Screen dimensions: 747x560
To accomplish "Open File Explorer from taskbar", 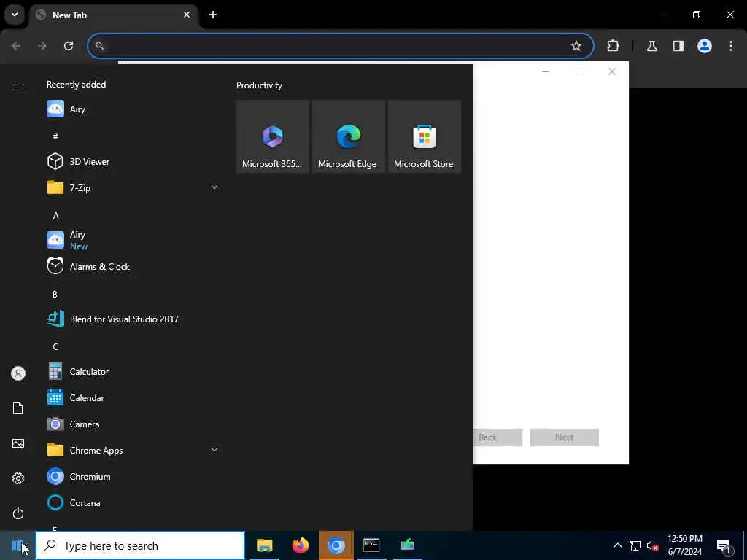I will coord(264,545).
